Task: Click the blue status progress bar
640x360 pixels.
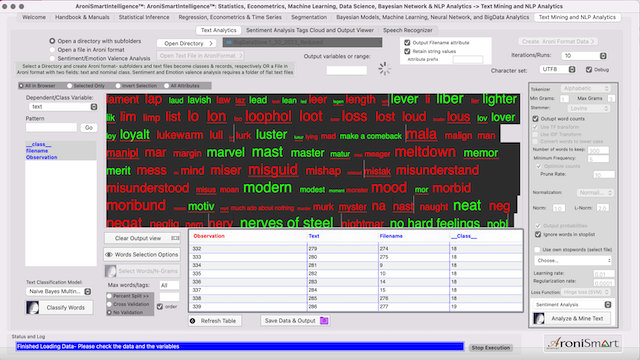Action: tap(240, 347)
